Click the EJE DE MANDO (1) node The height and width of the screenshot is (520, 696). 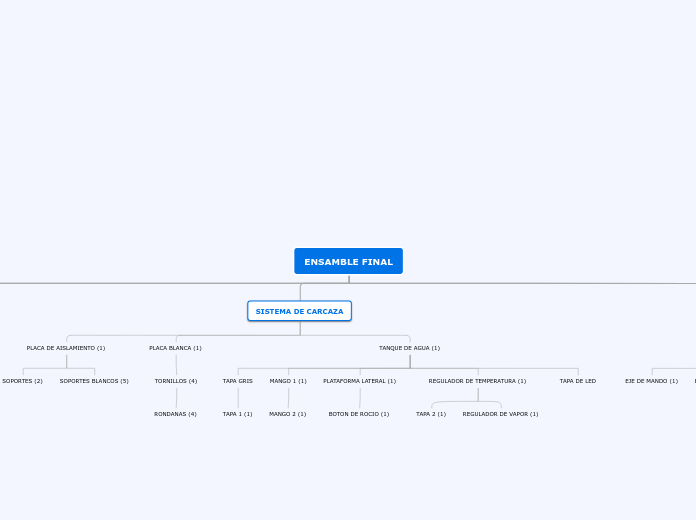652,381
